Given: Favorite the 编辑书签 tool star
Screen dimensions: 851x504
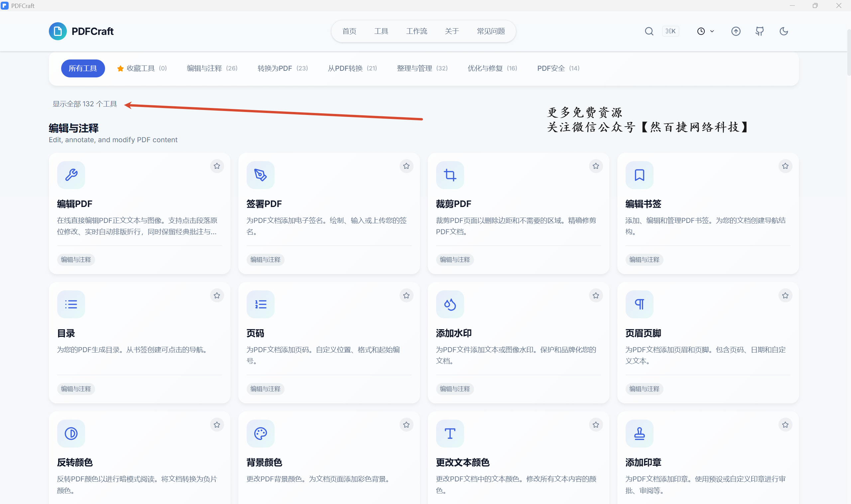Looking at the screenshot, I should pos(785,166).
